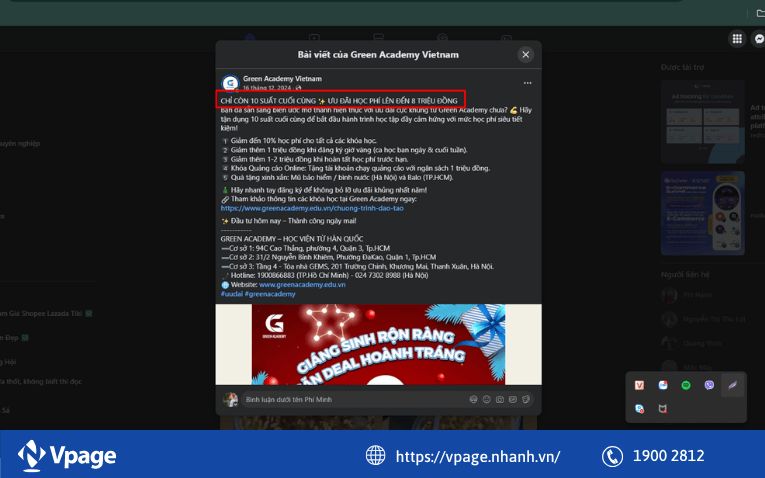Open Spotify from the tray popup
Image resolution: width=765 pixels, height=478 pixels.
[686, 385]
